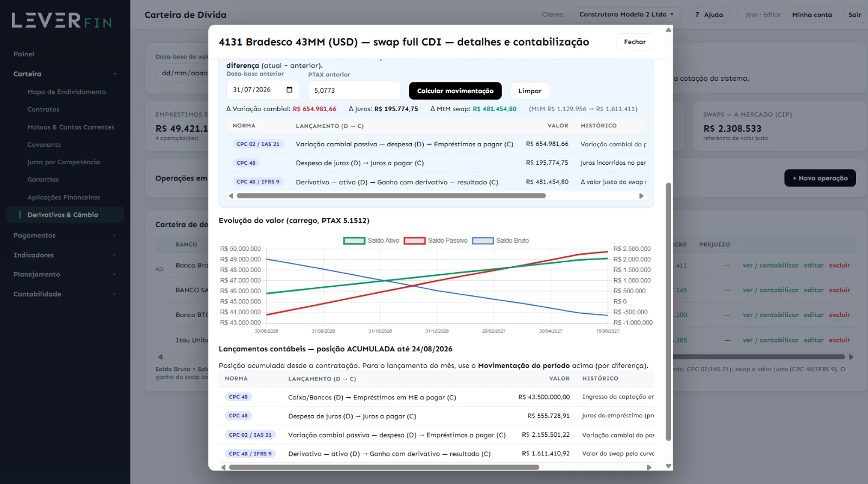The width and height of the screenshot is (868, 484).
Task: Open Aplicações Financeiras
Action: (x=63, y=197)
